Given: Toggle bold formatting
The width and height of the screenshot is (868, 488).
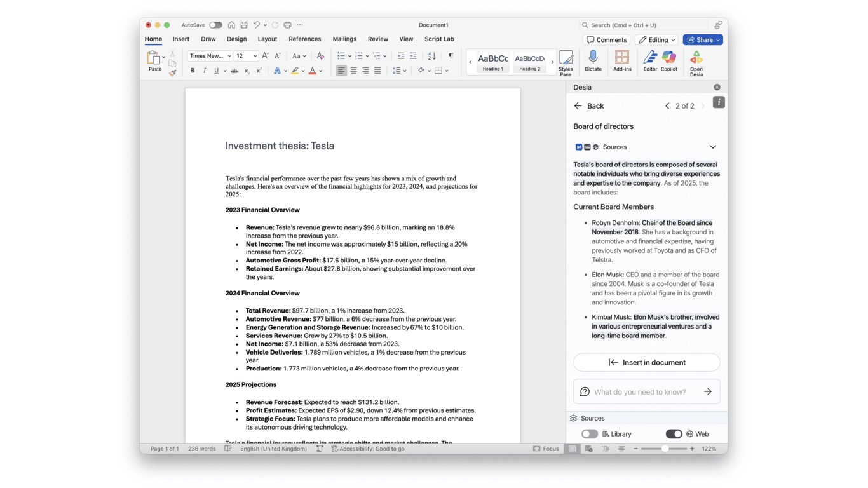Looking at the screenshot, I should tap(193, 71).
